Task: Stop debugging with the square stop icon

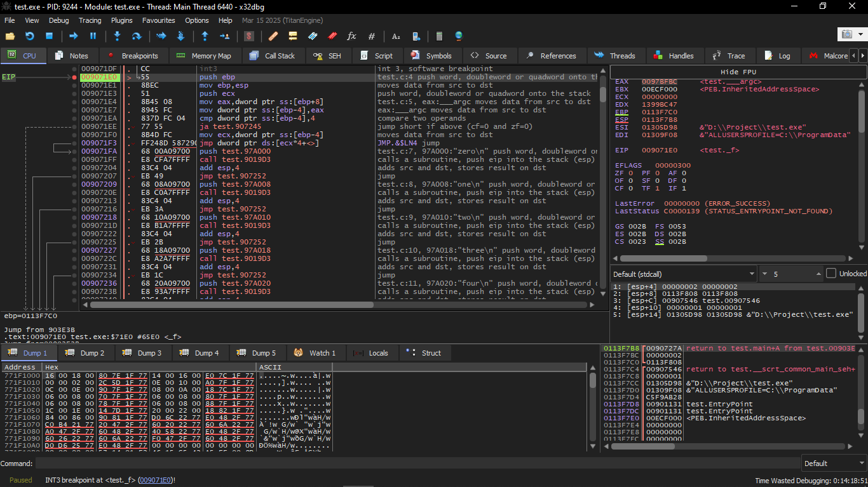Action: 49,36
